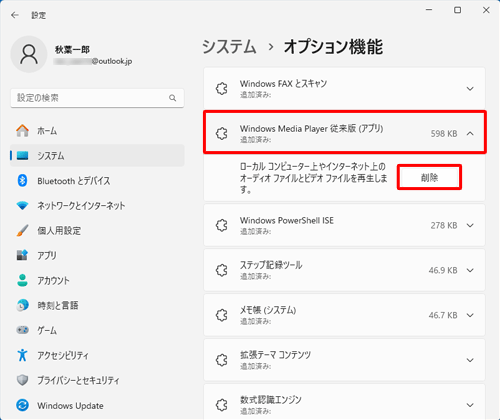Click the Windows Update sync icon

[22, 405]
